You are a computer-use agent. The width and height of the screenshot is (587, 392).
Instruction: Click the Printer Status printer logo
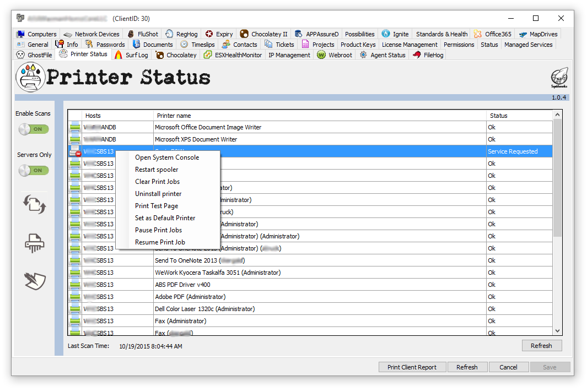[x=30, y=77]
